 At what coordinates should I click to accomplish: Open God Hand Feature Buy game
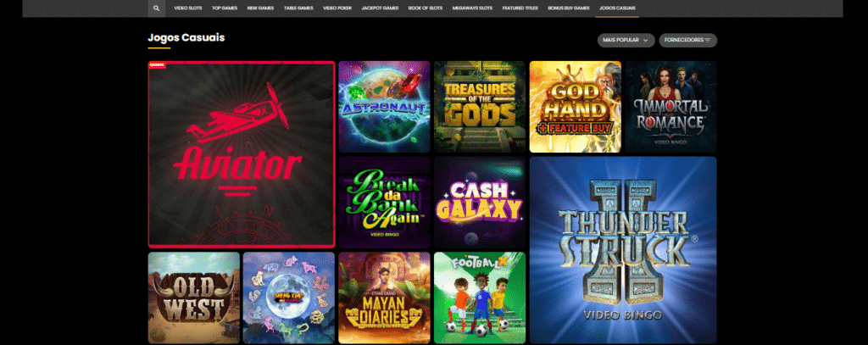click(x=576, y=106)
